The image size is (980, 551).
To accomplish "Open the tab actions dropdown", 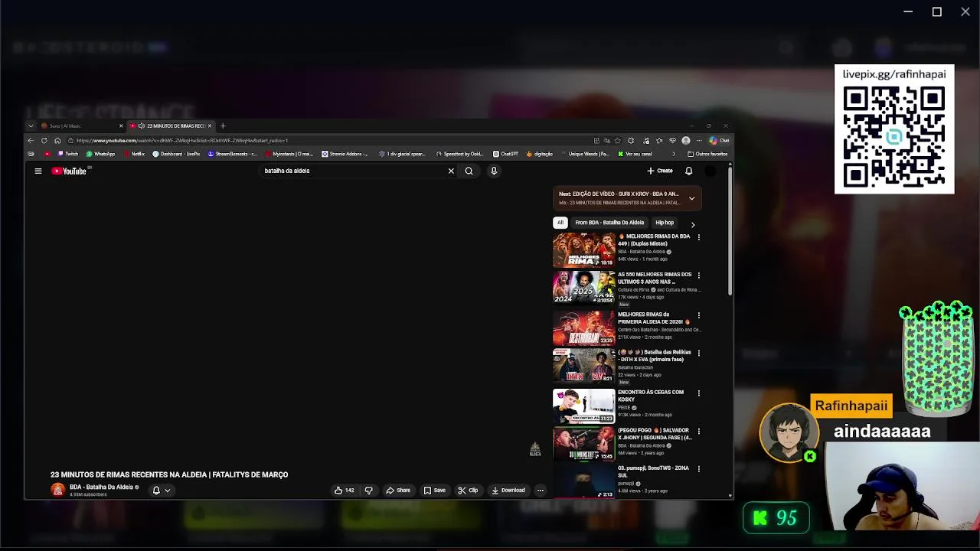I will click(x=31, y=126).
